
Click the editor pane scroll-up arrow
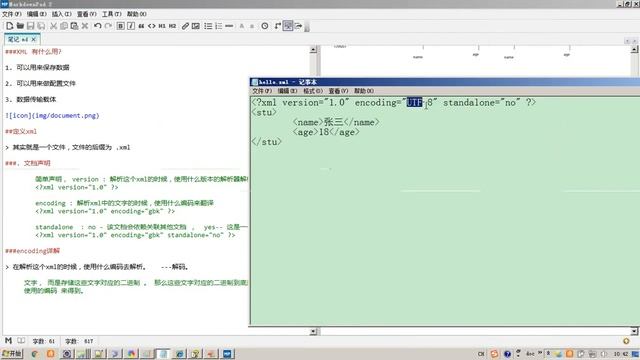pyautogui.click(x=313, y=50)
